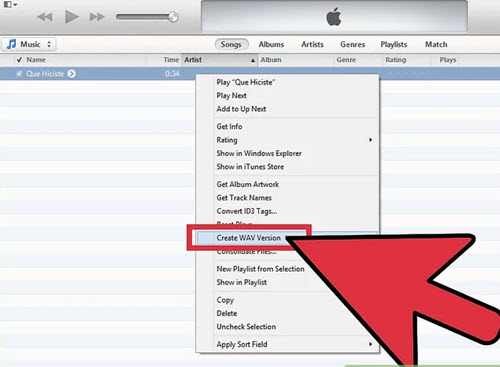Click the volume slider knob
Viewport: 500px width, 367px height.
click(x=173, y=17)
